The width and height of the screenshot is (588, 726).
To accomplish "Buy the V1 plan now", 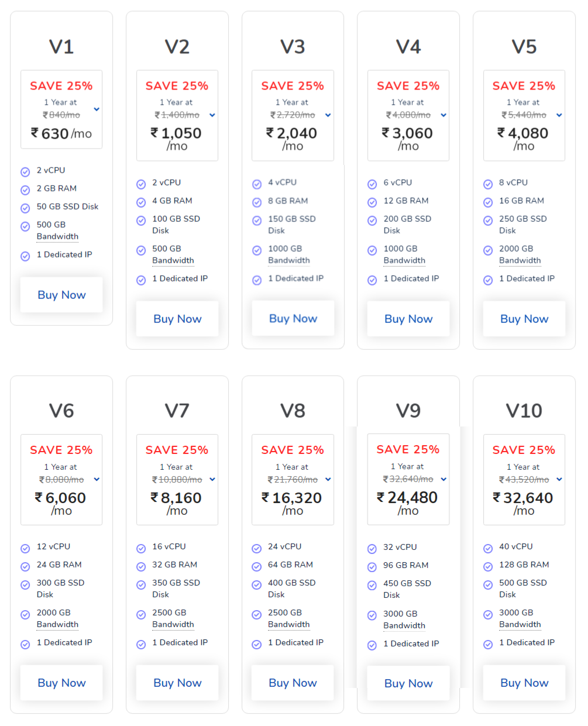I will pos(61,295).
